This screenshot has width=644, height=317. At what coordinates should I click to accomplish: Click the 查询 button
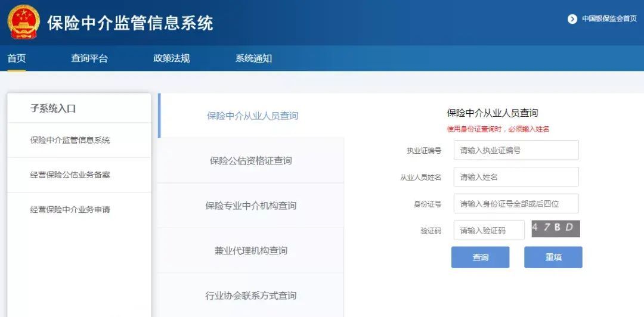(x=480, y=257)
